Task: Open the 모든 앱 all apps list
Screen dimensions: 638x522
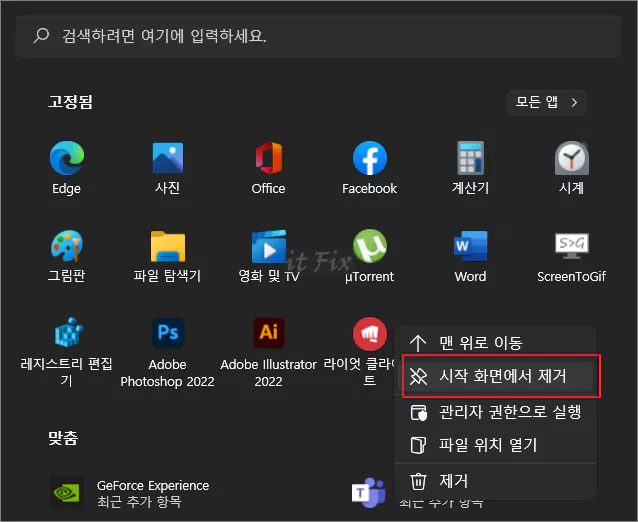Action: pos(546,103)
